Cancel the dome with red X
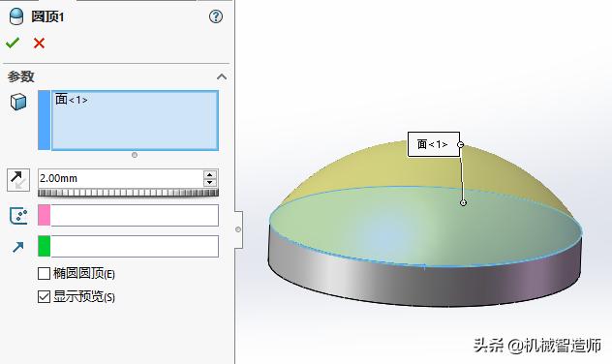 pyautogui.click(x=39, y=43)
